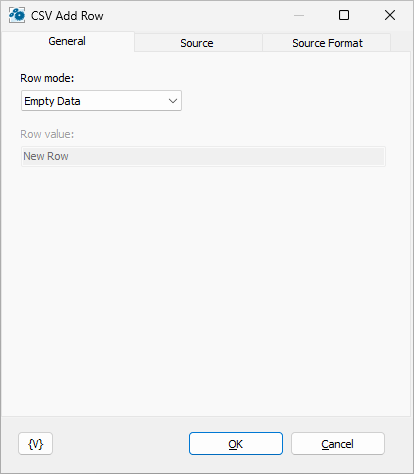
Task: Close the CSV Add Row dialog
Action: [x=390, y=15]
